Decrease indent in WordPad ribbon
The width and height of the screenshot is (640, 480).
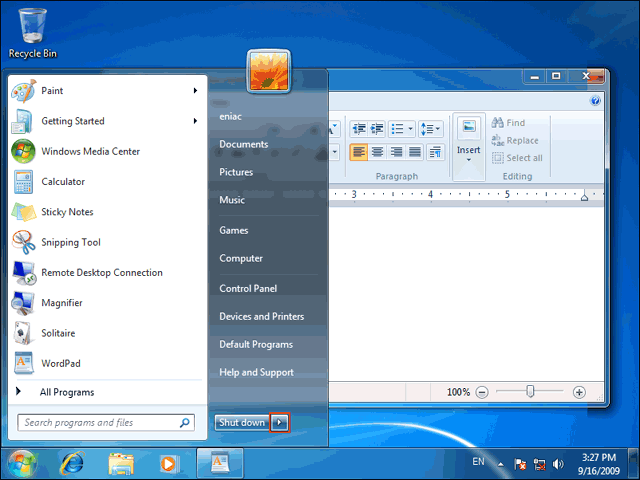pos(359,129)
